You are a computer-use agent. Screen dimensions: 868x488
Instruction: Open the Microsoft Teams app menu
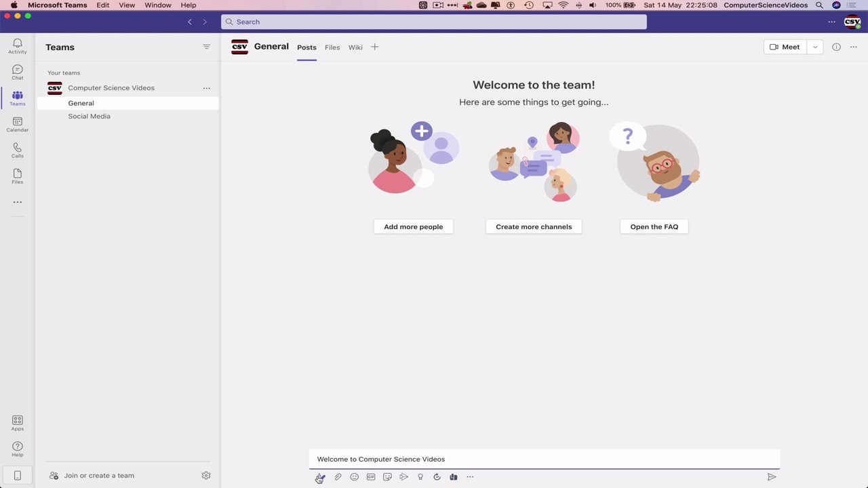[57, 5]
